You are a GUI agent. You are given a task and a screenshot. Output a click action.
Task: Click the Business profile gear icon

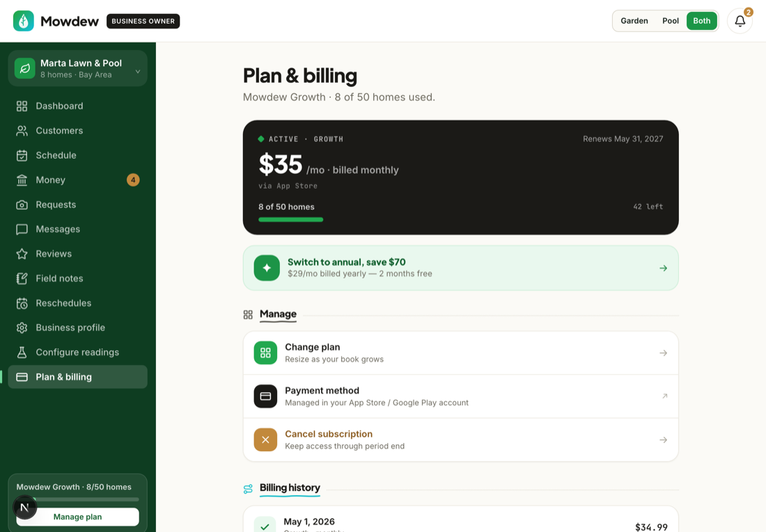click(x=22, y=328)
